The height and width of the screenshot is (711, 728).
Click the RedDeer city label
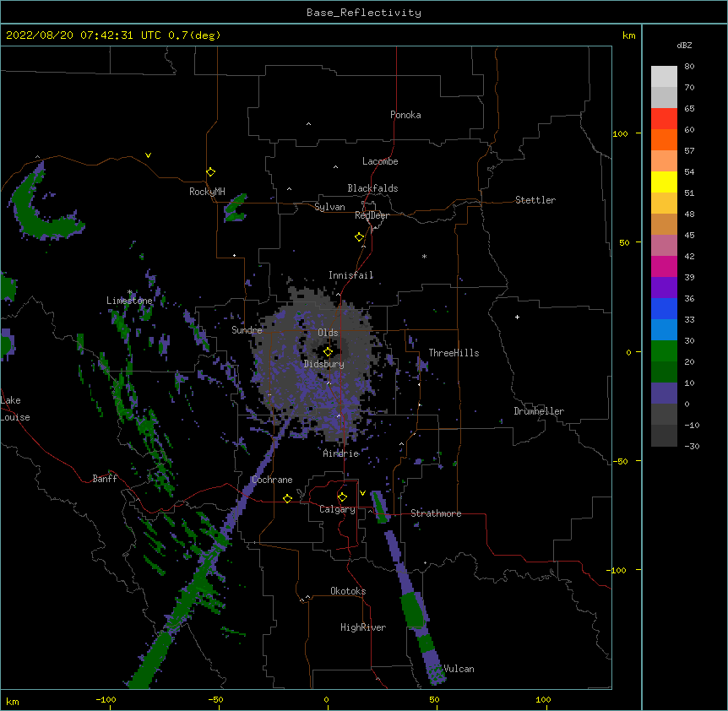coord(372,215)
